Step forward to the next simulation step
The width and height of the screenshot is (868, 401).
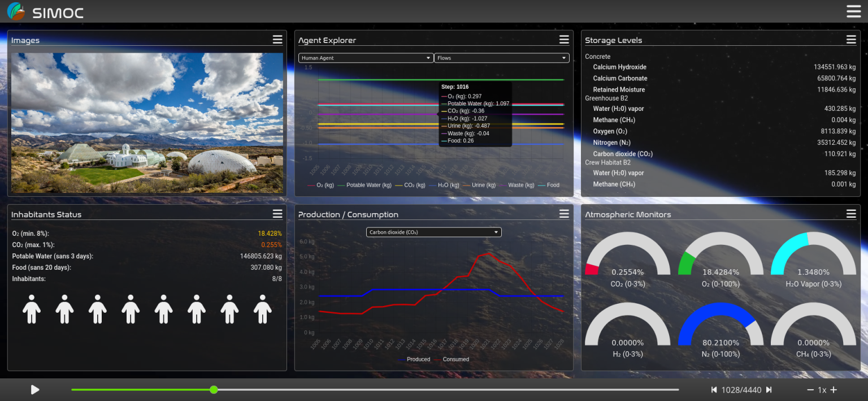769,390
